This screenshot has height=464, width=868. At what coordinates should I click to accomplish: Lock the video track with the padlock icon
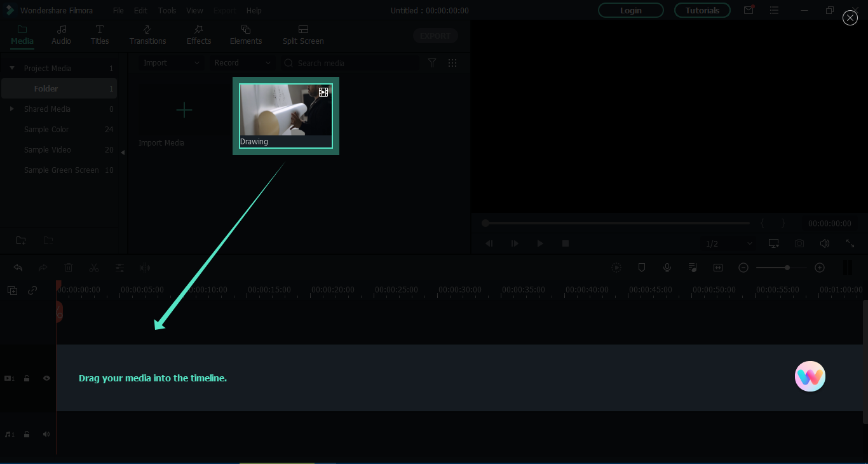27,378
